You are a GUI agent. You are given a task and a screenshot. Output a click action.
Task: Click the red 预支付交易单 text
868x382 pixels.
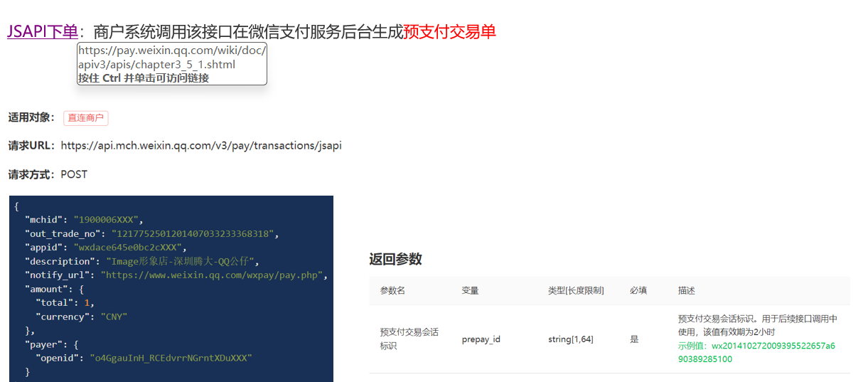pyautogui.click(x=449, y=31)
